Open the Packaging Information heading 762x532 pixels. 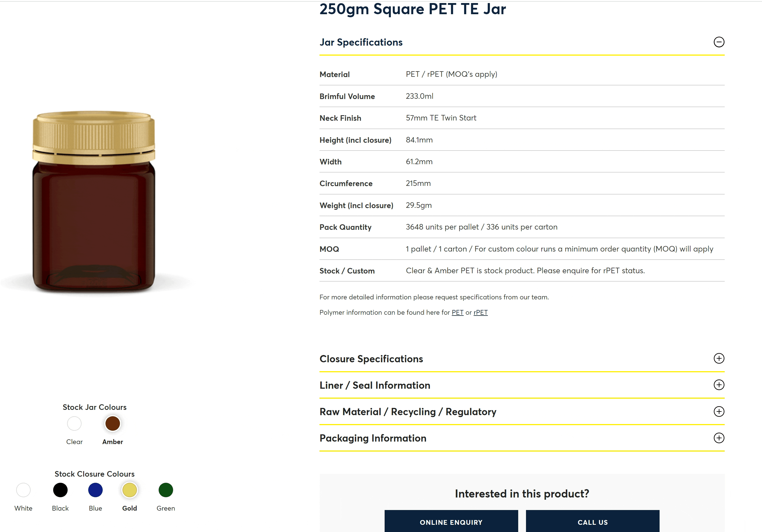click(x=373, y=439)
